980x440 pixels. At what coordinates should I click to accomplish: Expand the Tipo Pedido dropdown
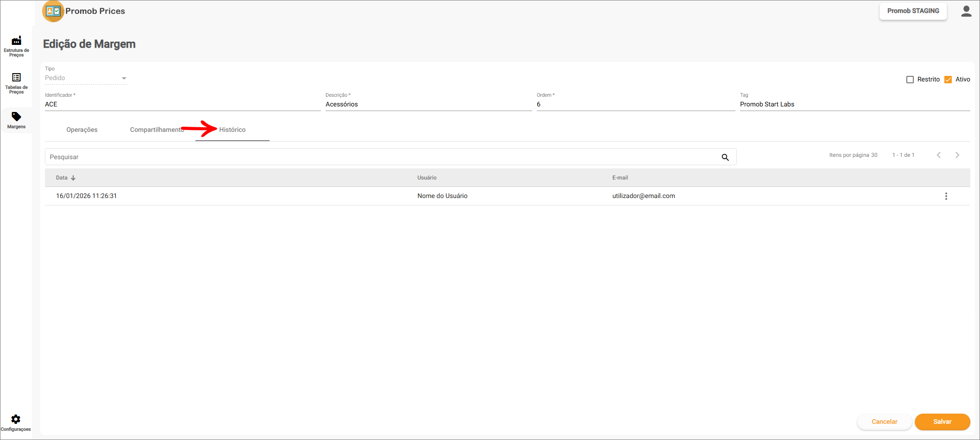pos(86,78)
